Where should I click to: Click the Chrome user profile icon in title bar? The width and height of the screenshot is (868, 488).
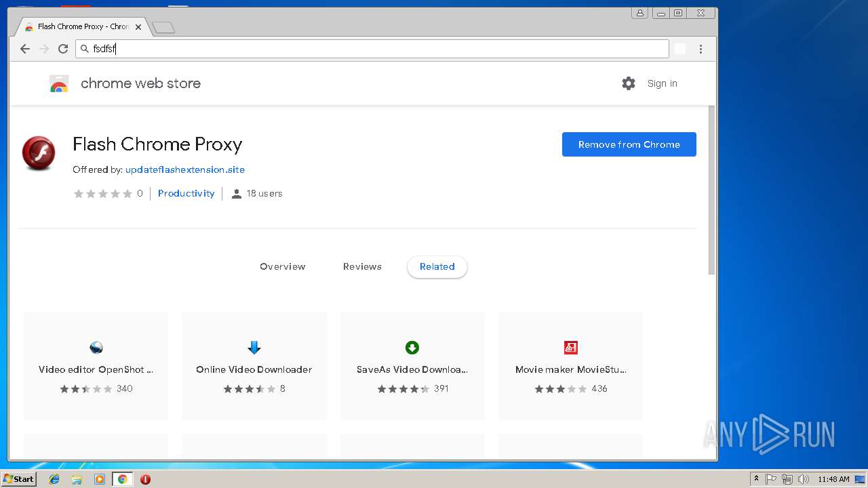point(639,13)
